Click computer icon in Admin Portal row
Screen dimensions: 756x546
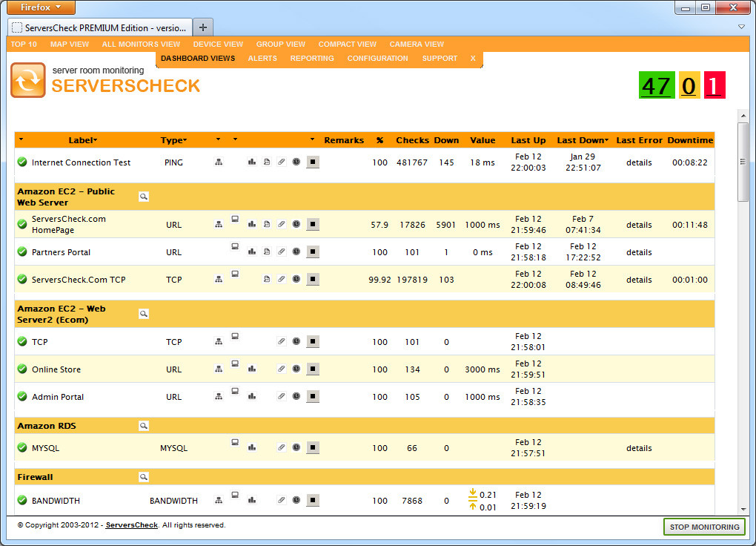[235, 392]
